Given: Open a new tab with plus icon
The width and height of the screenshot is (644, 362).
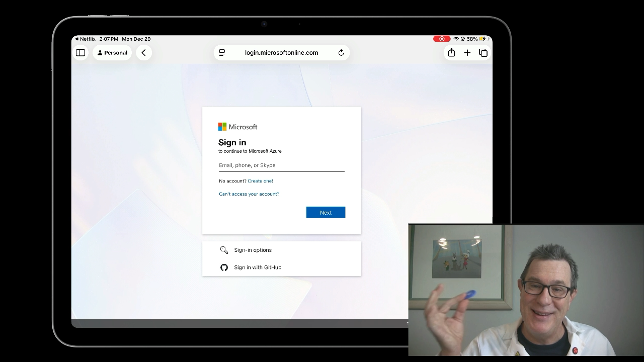Looking at the screenshot, I should tap(467, 53).
